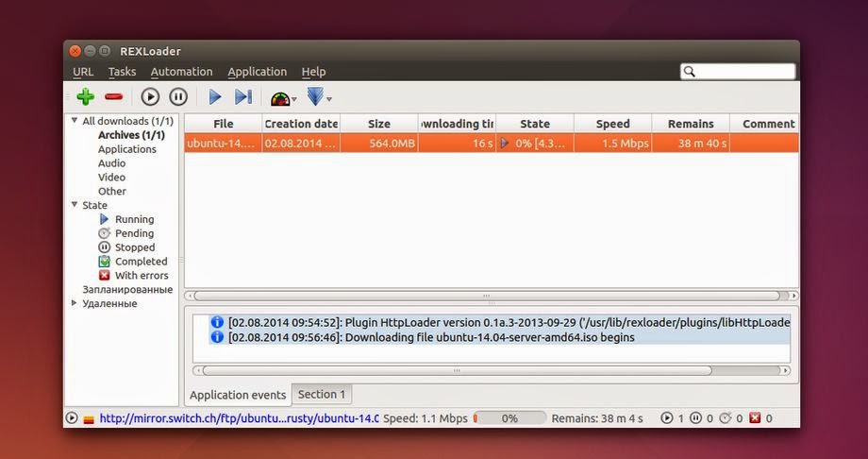This screenshot has height=459, width=868.
Task: Pause all downloads with circled pause icon
Action: pos(178,97)
